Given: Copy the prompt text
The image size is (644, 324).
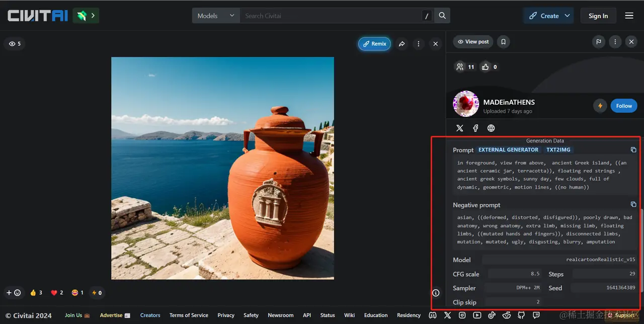Looking at the screenshot, I should (x=633, y=150).
